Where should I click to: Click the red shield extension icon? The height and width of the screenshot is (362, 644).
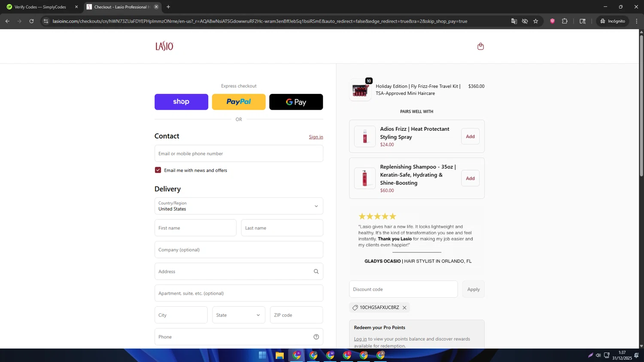click(x=552, y=21)
